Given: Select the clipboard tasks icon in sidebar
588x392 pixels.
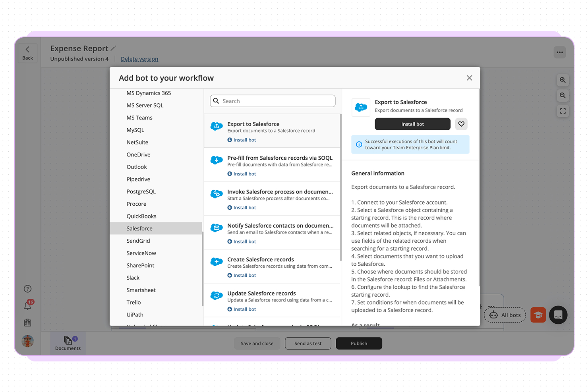Looking at the screenshot, I should [x=27, y=322].
